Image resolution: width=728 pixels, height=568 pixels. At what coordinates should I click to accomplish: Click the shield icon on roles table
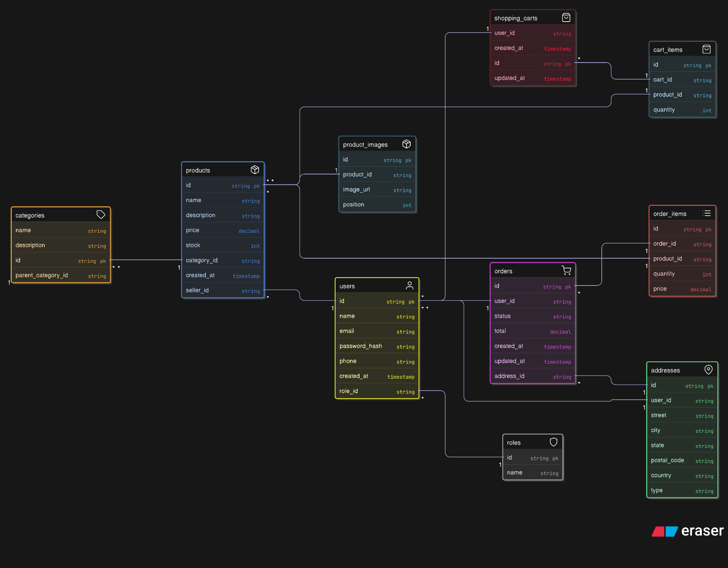coord(554,442)
